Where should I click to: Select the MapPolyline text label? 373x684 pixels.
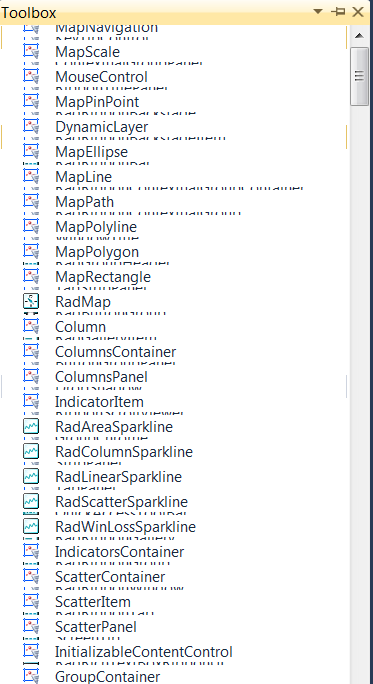coord(96,227)
